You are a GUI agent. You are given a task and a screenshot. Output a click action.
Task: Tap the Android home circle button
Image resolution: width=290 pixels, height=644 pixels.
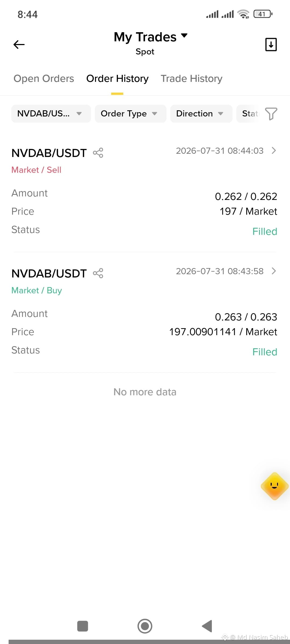tap(145, 626)
